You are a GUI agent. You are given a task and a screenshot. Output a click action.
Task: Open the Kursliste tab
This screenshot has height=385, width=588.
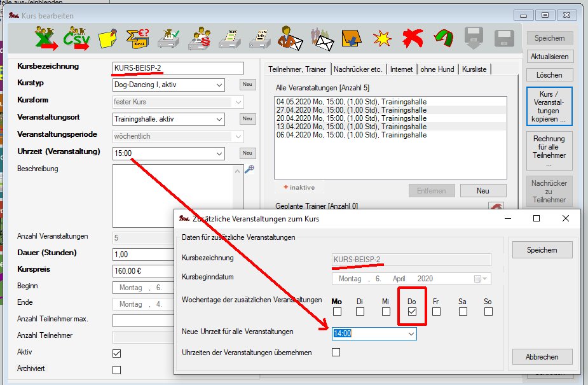point(475,69)
